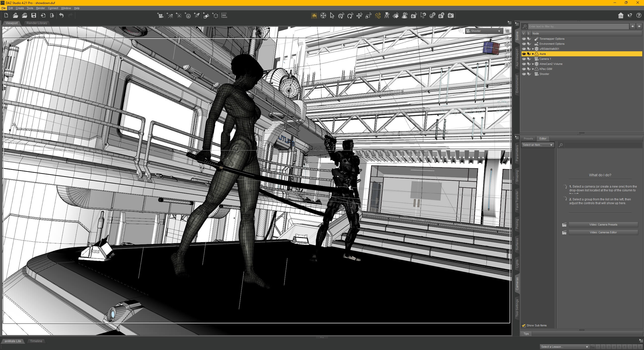Select the Translate move-arrows tool

point(359,16)
